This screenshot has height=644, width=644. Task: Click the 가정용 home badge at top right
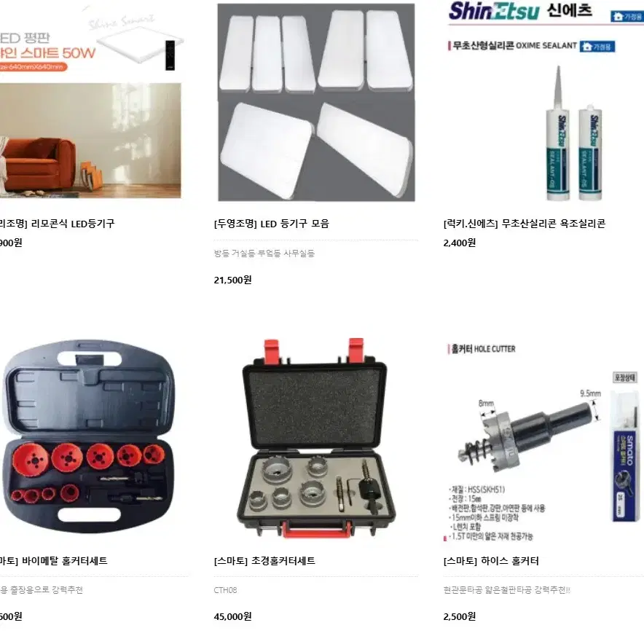coord(627,17)
